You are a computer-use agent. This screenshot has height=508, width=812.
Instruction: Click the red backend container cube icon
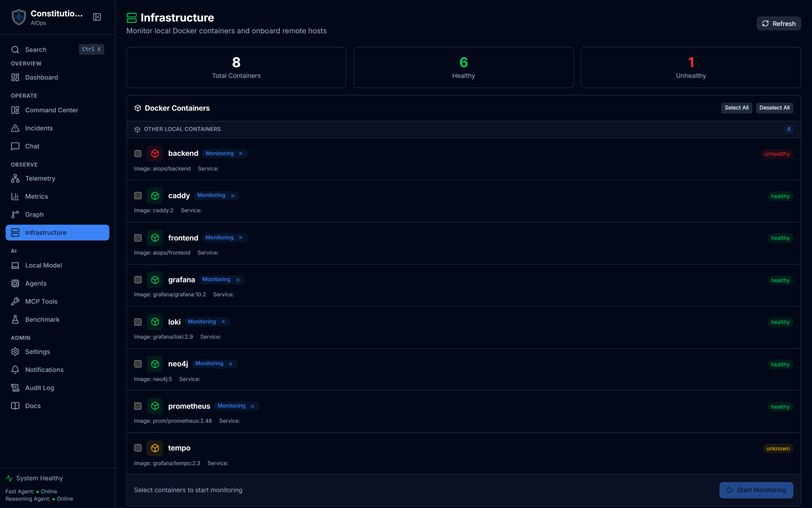click(x=155, y=154)
